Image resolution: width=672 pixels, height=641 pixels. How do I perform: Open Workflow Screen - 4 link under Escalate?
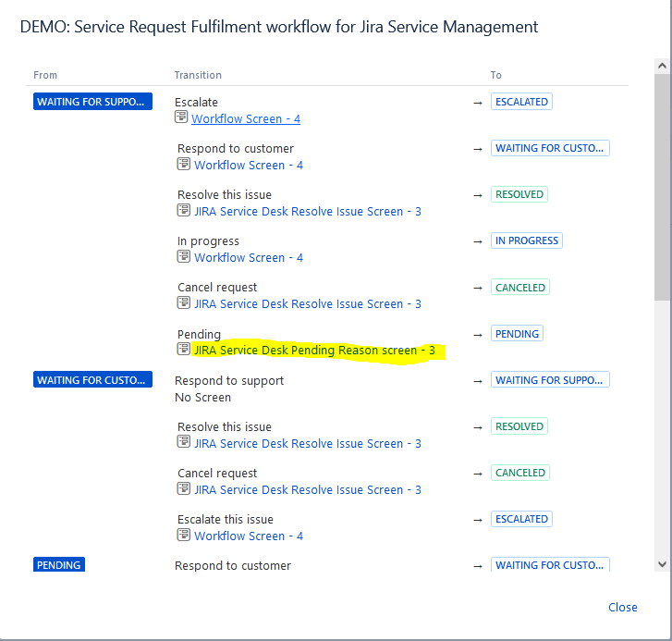[246, 118]
